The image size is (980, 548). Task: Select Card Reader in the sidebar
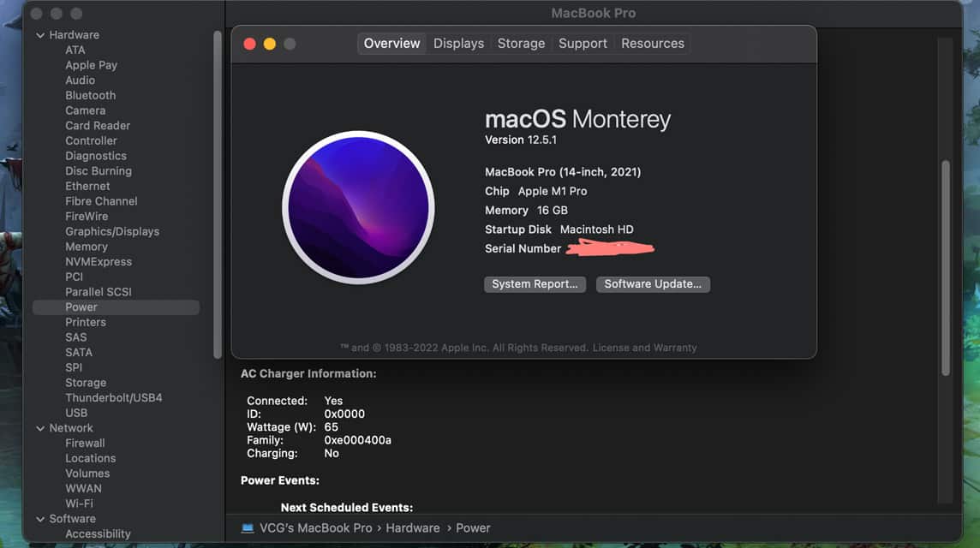coord(98,126)
